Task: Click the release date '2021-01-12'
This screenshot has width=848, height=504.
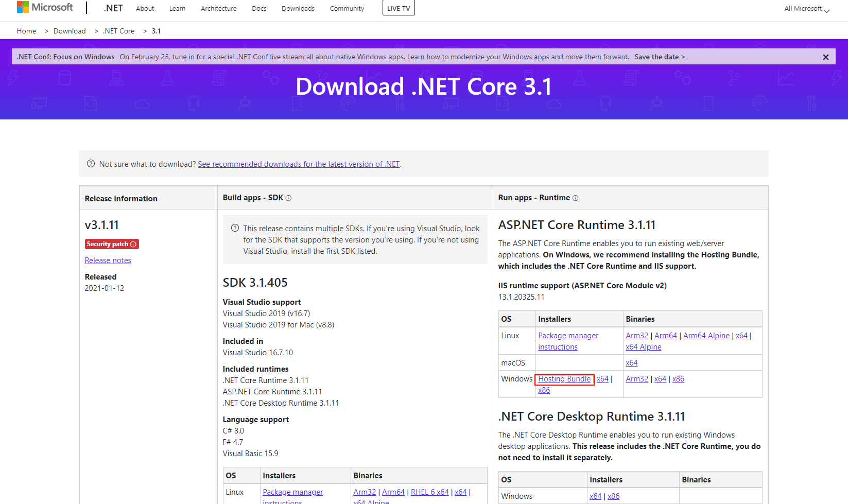Action: [x=105, y=288]
